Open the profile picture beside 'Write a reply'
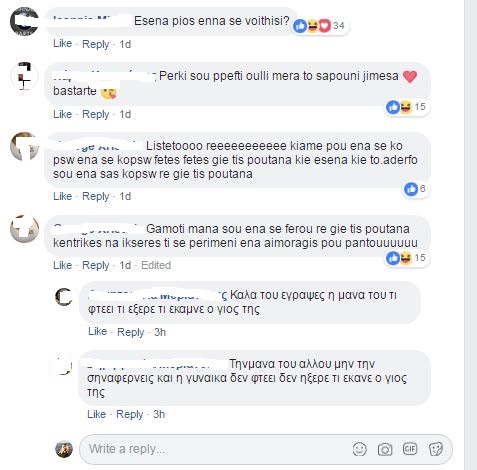Image resolution: width=477 pixels, height=470 pixels. pos(64,449)
